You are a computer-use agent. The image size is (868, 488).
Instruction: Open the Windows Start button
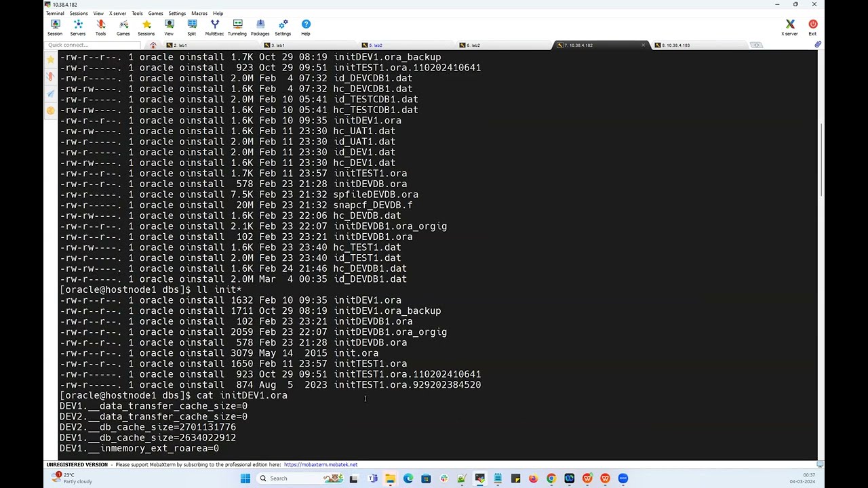pos(245,479)
